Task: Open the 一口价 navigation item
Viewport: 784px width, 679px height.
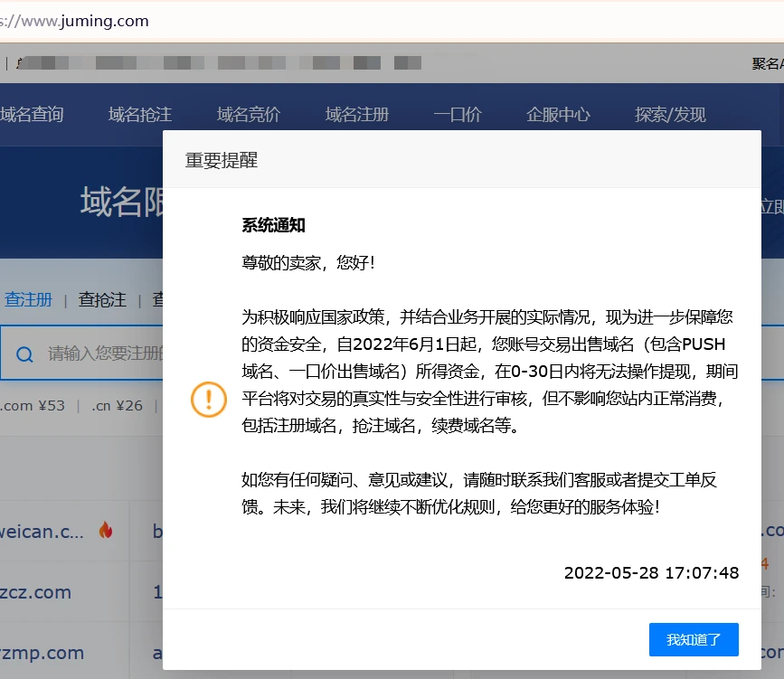Action: click(457, 115)
